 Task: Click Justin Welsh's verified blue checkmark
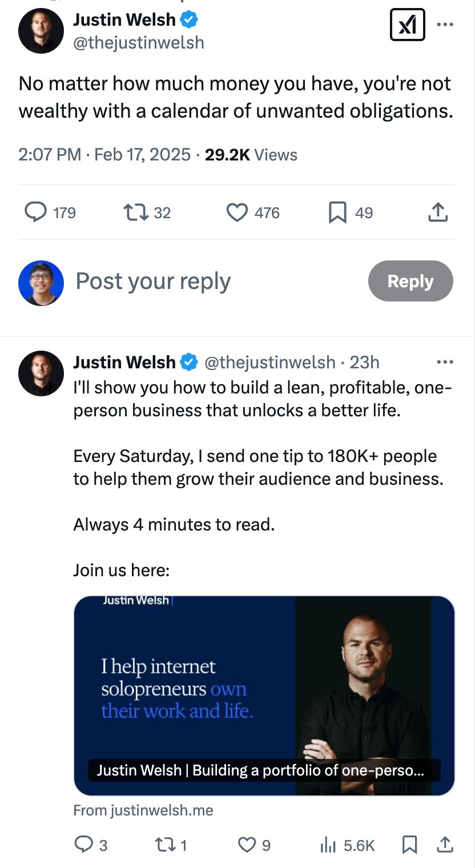click(188, 19)
